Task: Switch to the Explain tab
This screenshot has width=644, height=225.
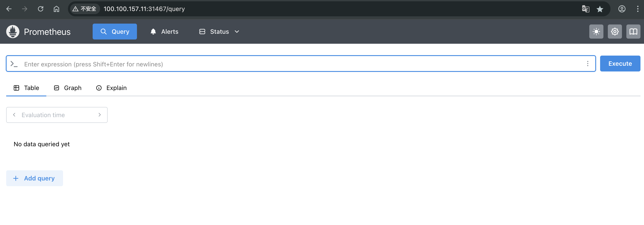Action: (x=112, y=88)
